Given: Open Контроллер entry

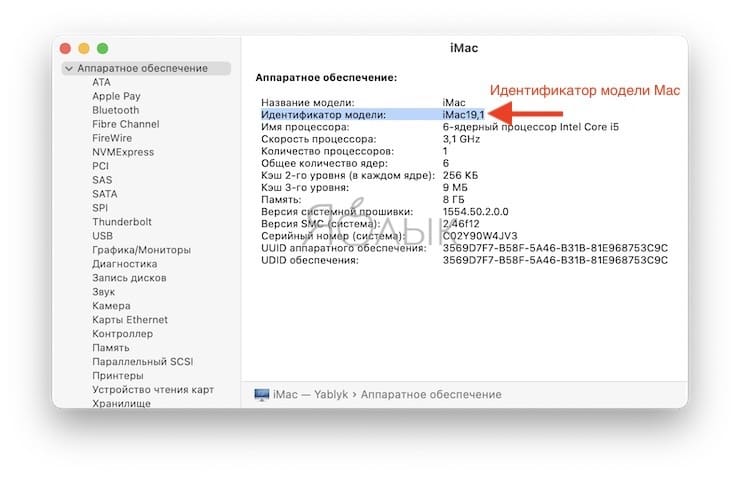Looking at the screenshot, I should click(123, 334).
